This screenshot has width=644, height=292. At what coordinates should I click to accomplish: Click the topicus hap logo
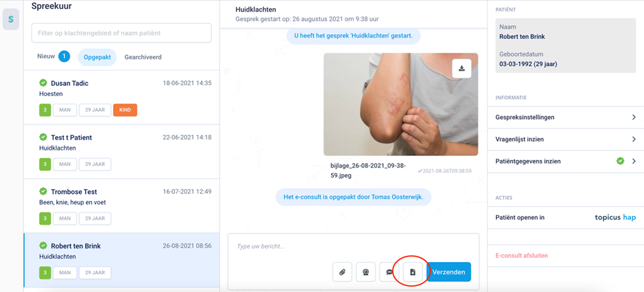click(615, 218)
